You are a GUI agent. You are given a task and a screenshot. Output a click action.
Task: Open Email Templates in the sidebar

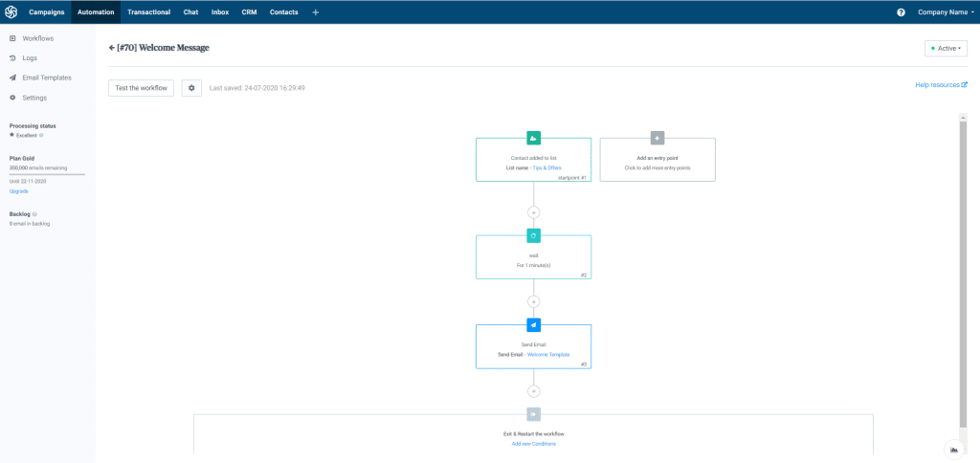coord(46,77)
